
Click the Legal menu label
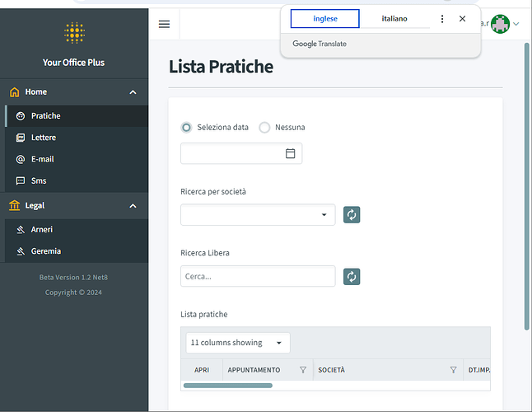point(35,206)
